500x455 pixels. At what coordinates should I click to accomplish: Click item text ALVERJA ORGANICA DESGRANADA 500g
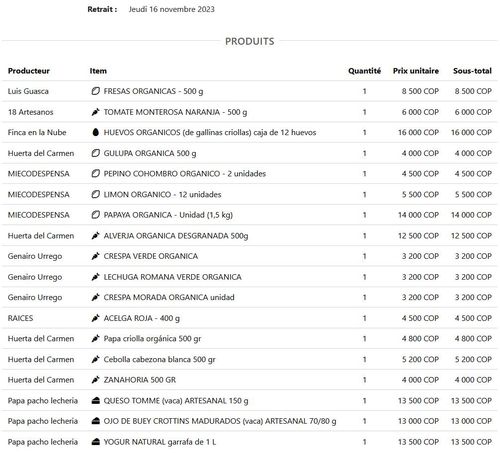pos(176,236)
